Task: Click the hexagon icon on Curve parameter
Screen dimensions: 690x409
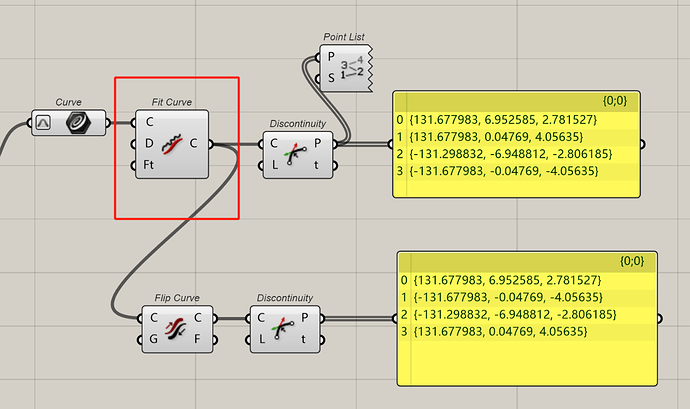Action: [76, 122]
